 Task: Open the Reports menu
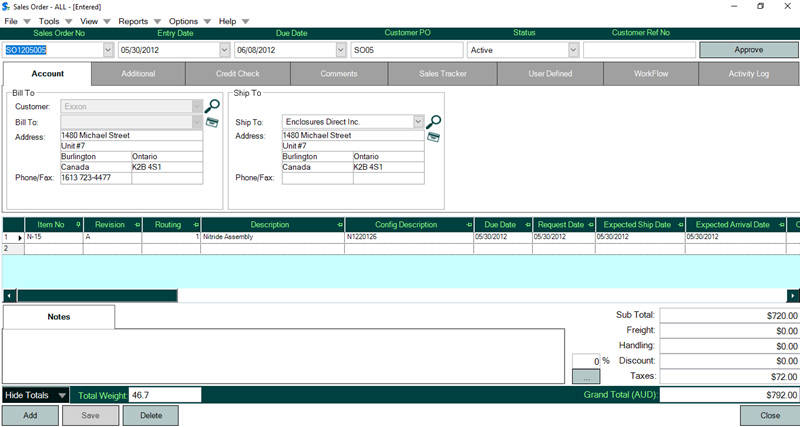point(139,21)
